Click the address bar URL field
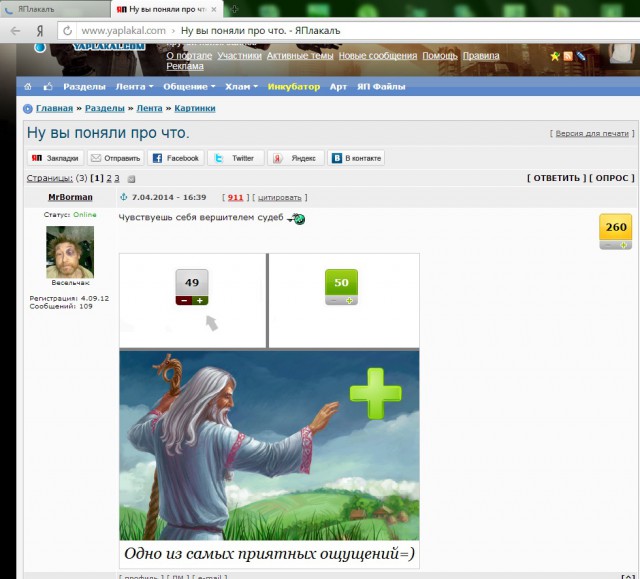This screenshot has width=640, height=579. [x=347, y=31]
